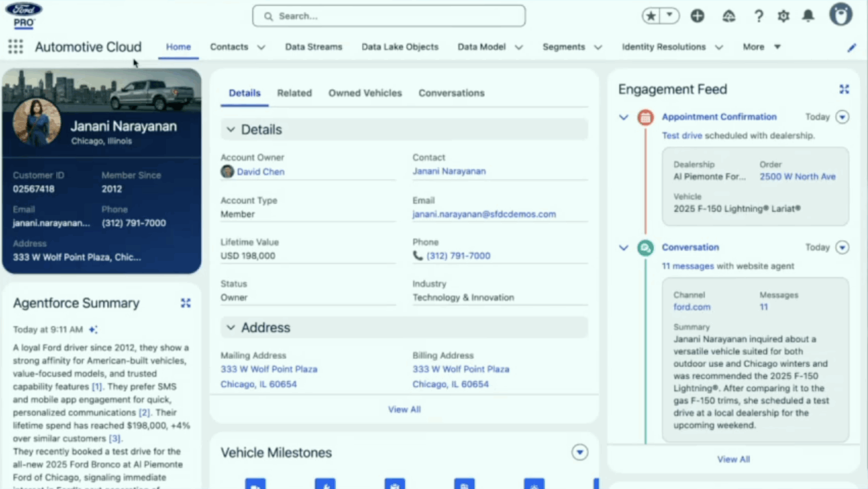
Task: Expand the Engagement Feed panel icon
Action: coord(844,89)
